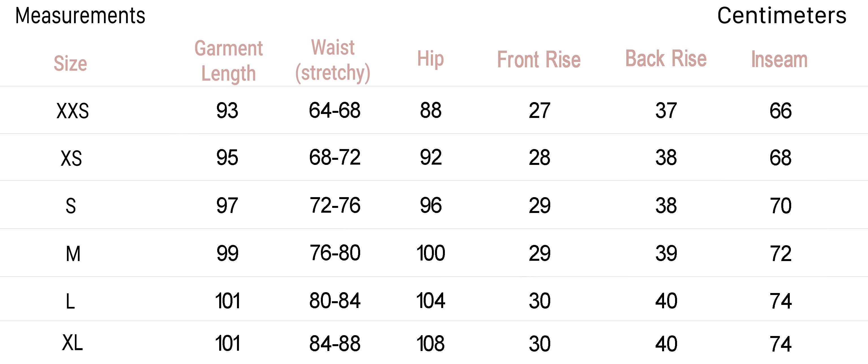
Task: Click the Measurements title text
Action: (x=80, y=16)
